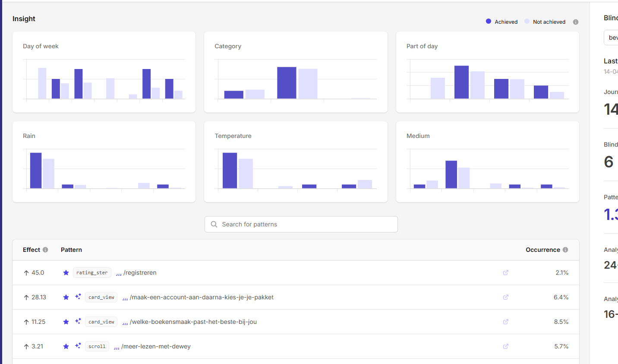
Task: Click the rating_ster event tag
Action: pyautogui.click(x=92, y=273)
